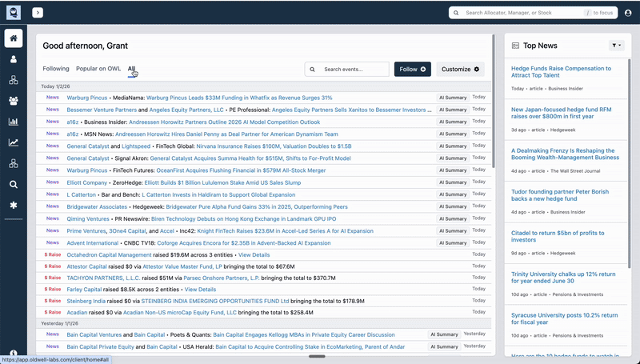
Task: Open the user account icon top right
Action: click(628, 13)
